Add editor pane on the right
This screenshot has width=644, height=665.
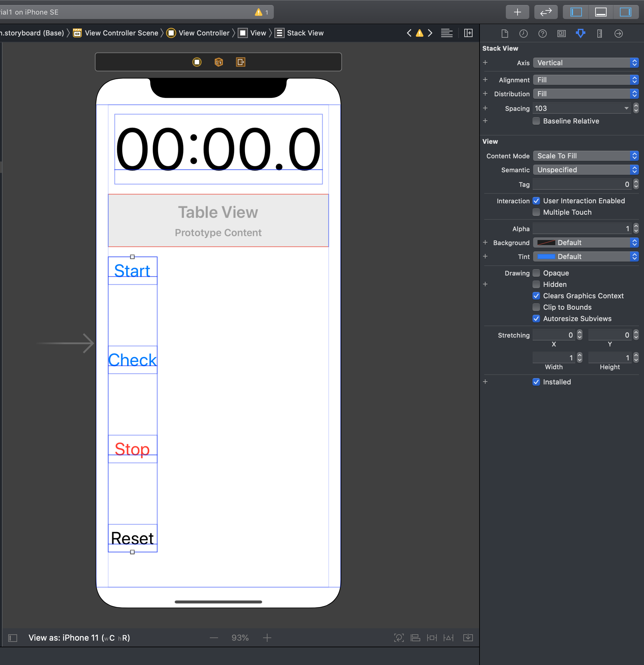[468, 33]
